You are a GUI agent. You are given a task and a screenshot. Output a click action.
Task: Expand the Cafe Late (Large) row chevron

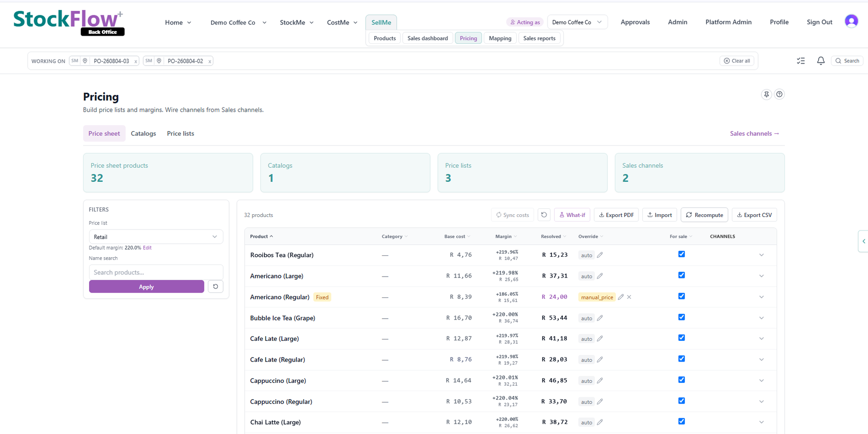761,339
